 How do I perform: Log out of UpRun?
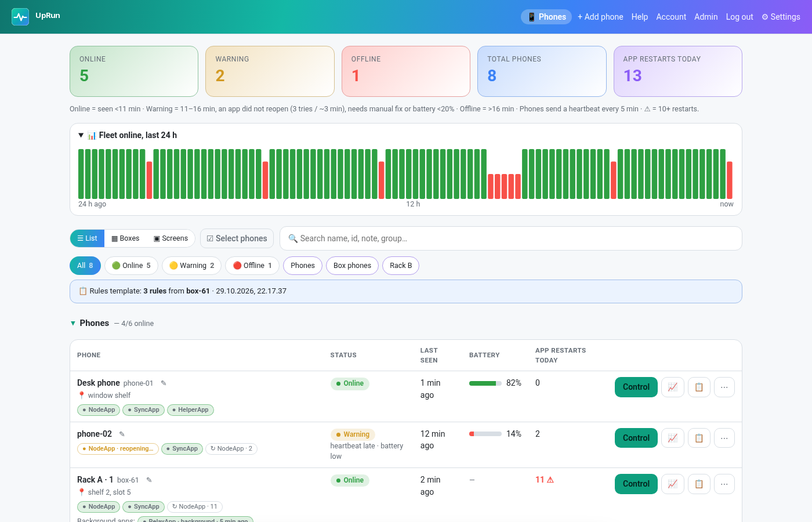click(x=739, y=17)
